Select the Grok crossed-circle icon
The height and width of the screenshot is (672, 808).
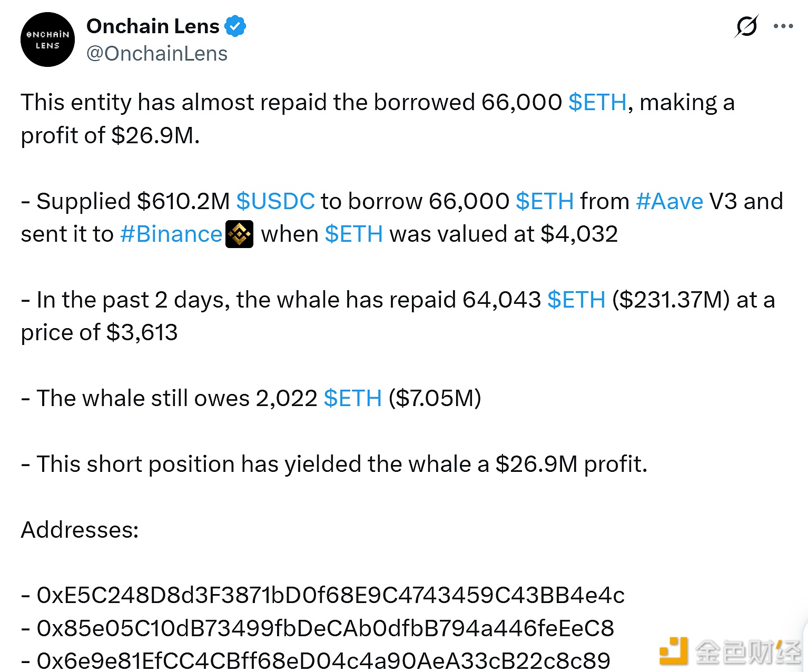tap(745, 26)
